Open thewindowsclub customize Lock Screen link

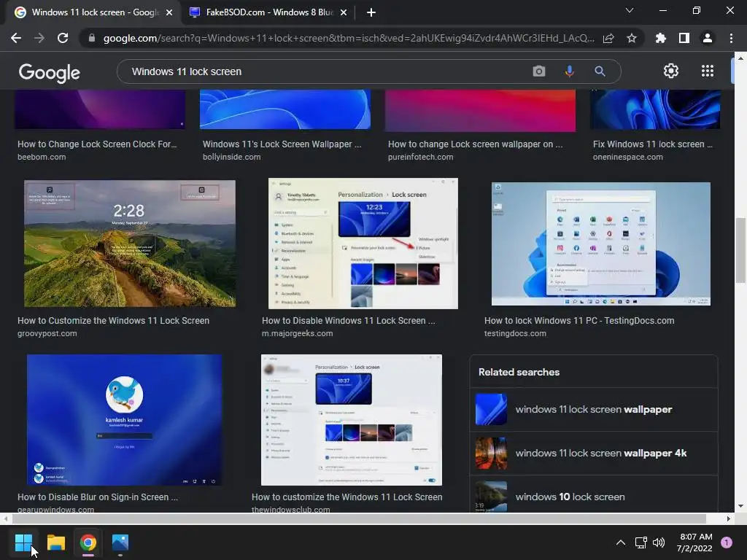click(x=347, y=497)
